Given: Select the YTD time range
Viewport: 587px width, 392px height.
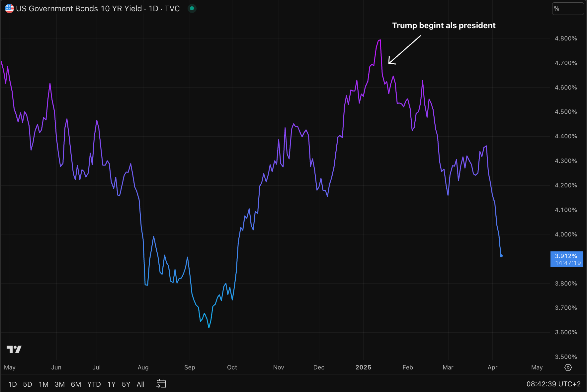Looking at the screenshot, I should pos(94,384).
